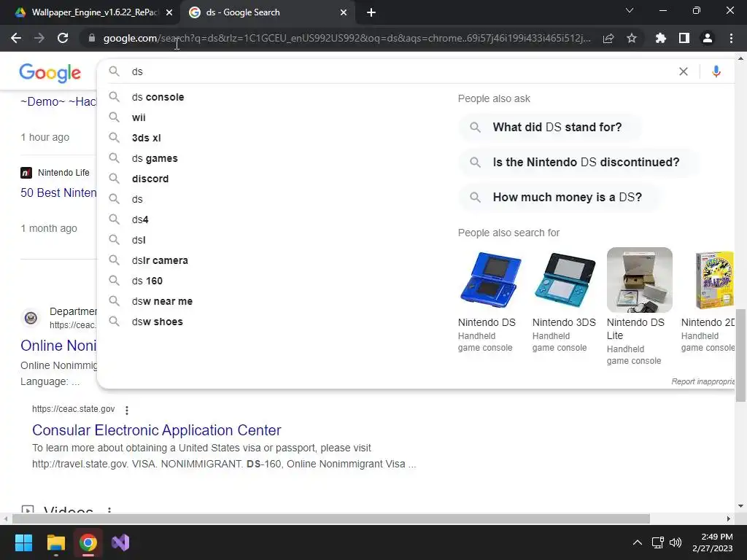Close the ds - Google Search tab
The height and width of the screenshot is (560, 747).
(x=344, y=12)
